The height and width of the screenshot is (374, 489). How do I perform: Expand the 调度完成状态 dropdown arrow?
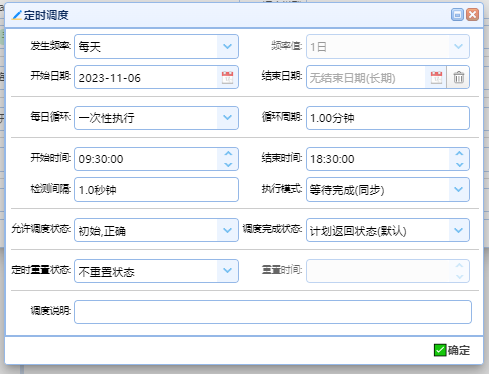[459, 230]
